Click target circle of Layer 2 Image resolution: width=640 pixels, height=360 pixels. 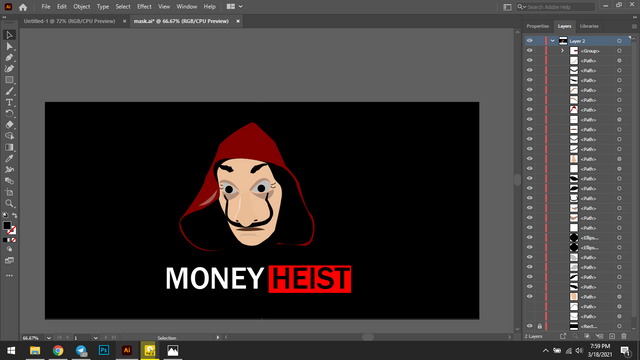click(619, 41)
